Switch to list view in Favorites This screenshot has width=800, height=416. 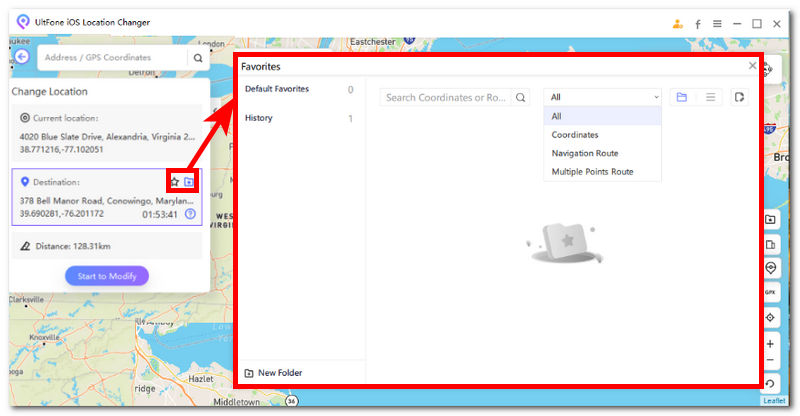pos(710,98)
